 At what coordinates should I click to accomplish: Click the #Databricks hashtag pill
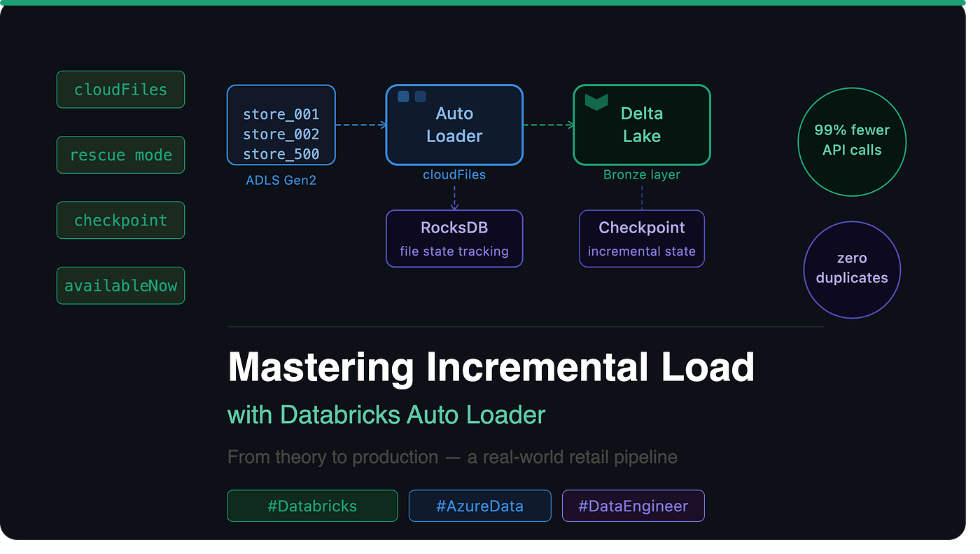click(x=312, y=506)
